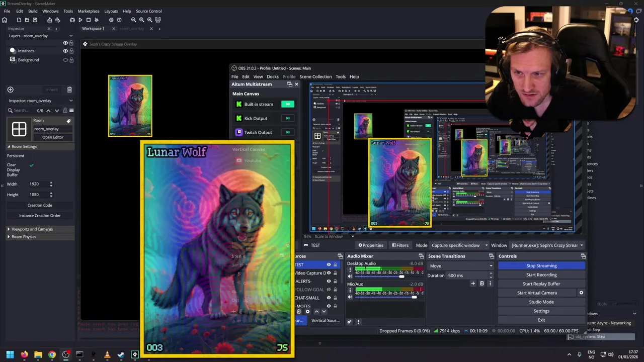Open the Start Virtual Camera gear settings in OBS
This screenshot has height=362, width=644.
point(581,293)
